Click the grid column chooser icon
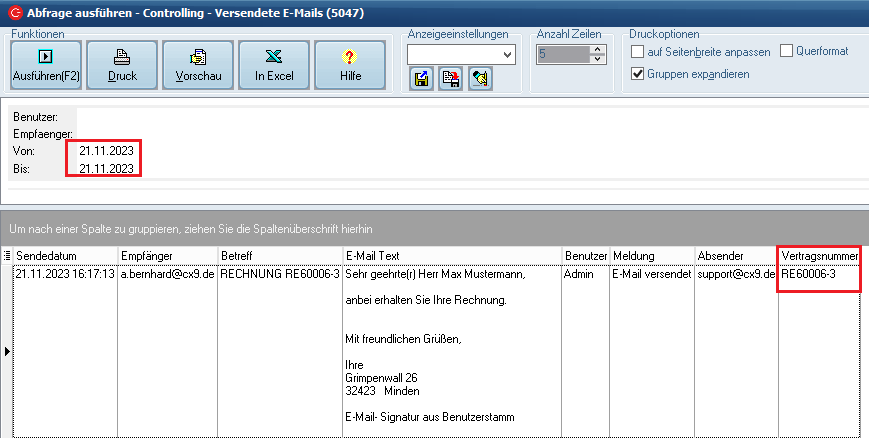 click(x=8, y=256)
